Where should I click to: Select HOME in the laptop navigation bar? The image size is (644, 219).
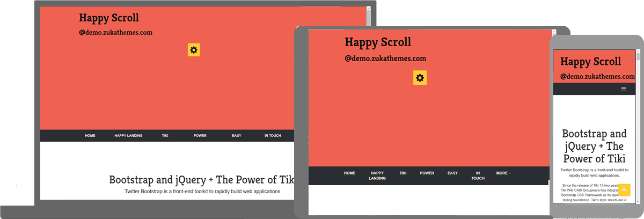(90, 136)
